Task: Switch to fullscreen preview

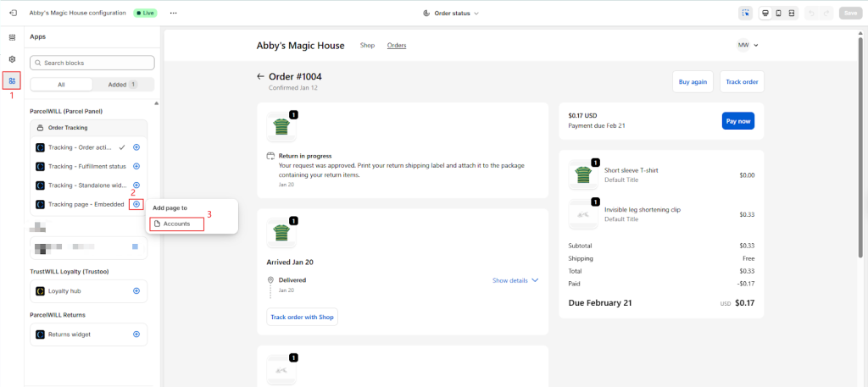Action: 792,14
